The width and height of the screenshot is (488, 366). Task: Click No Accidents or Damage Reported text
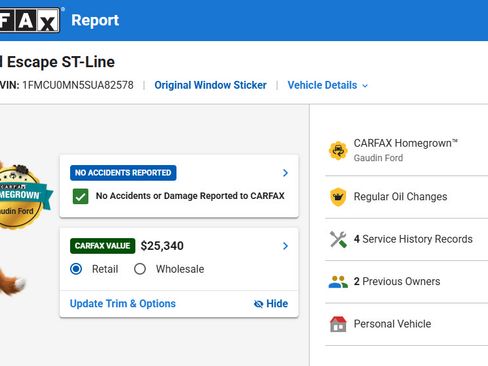(x=190, y=196)
